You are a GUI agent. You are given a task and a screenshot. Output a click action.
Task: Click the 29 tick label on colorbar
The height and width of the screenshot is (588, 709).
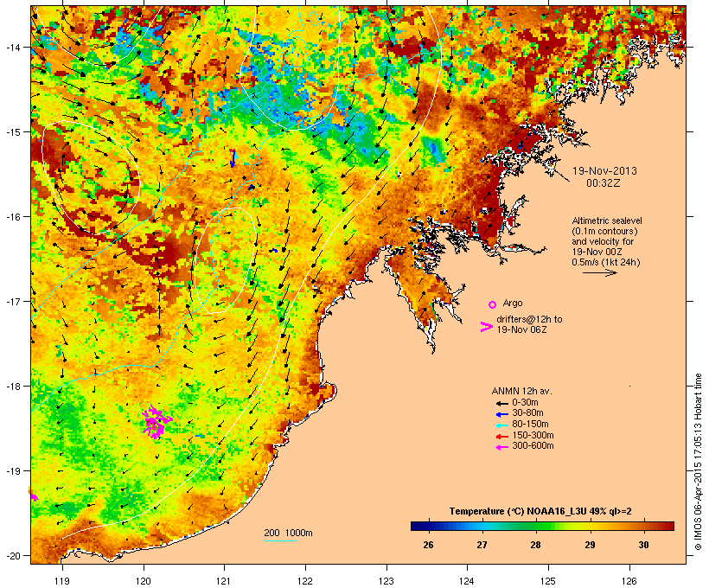coord(590,545)
